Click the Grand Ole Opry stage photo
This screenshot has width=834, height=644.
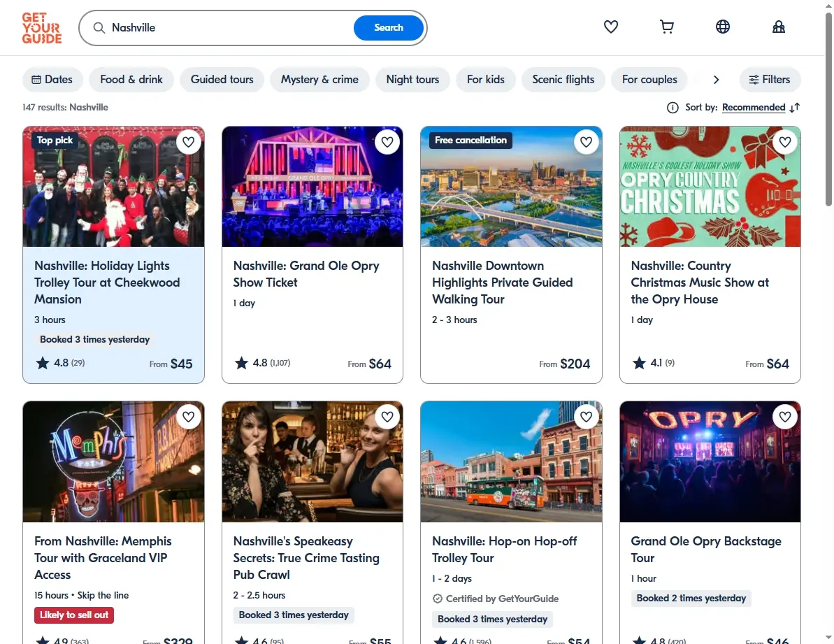(312, 187)
